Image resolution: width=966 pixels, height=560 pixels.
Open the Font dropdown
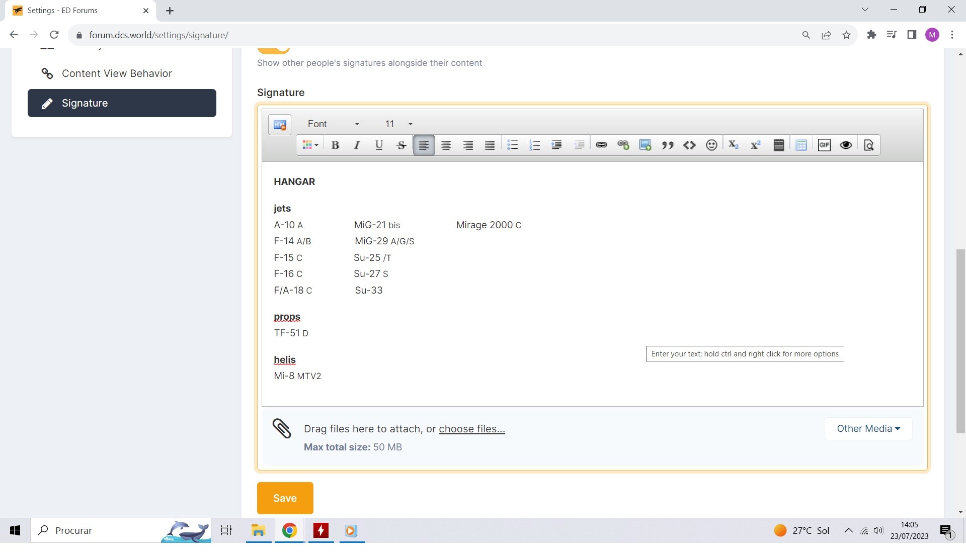333,124
